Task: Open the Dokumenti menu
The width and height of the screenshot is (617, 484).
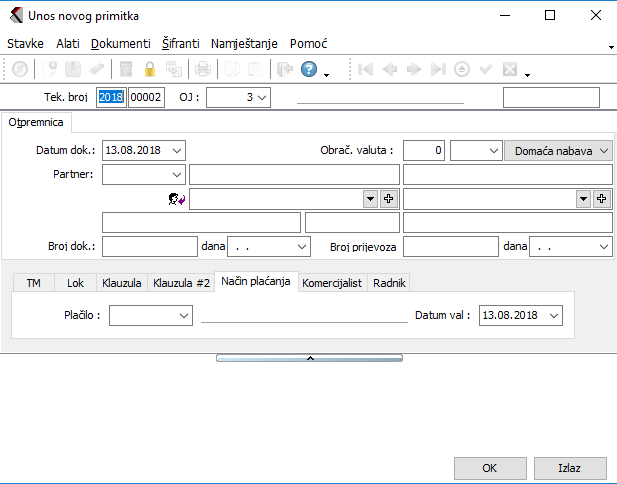Action: point(120,44)
